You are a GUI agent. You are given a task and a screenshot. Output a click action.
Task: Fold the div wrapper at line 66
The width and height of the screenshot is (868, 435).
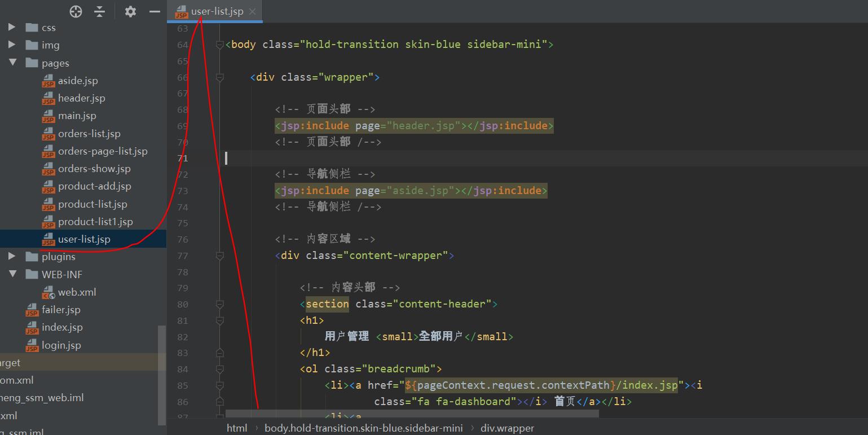tap(220, 77)
